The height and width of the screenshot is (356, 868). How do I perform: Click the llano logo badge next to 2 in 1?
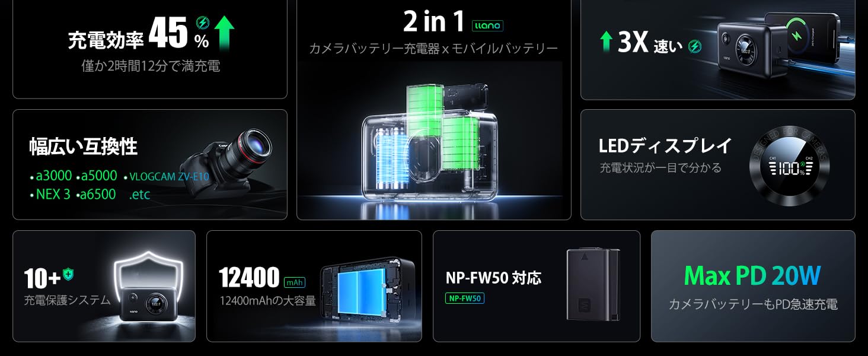[487, 25]
